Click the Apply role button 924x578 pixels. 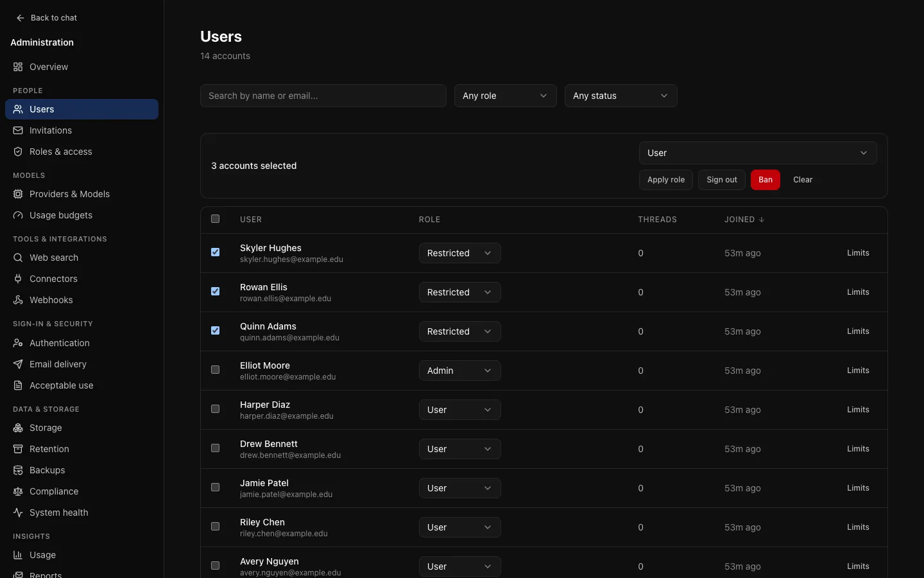(666, 180)
